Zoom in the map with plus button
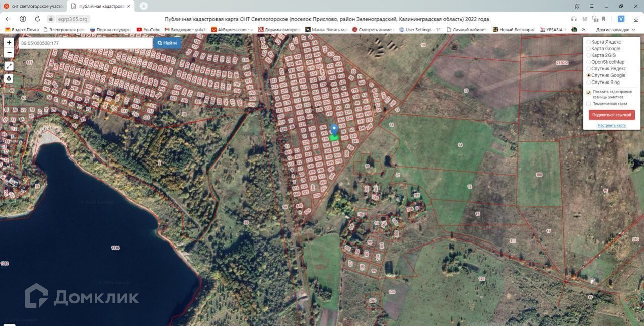 [x=9, y=43]
